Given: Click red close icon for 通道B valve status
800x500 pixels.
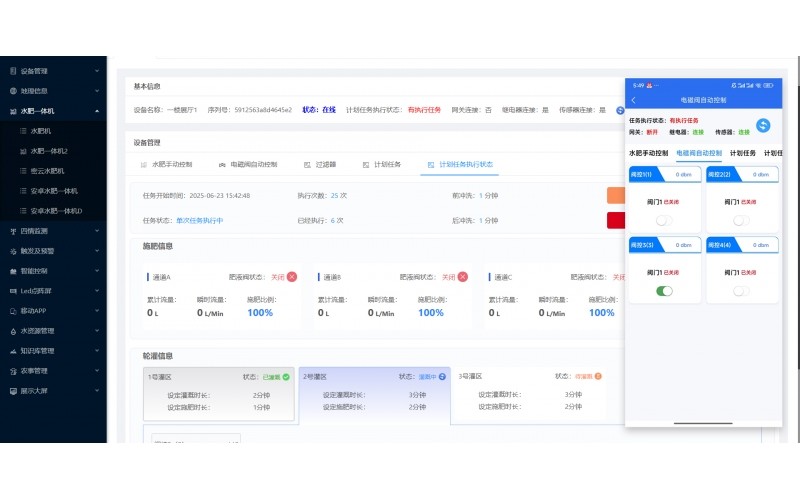Looking at the screenshot, I should coord(463,277).
